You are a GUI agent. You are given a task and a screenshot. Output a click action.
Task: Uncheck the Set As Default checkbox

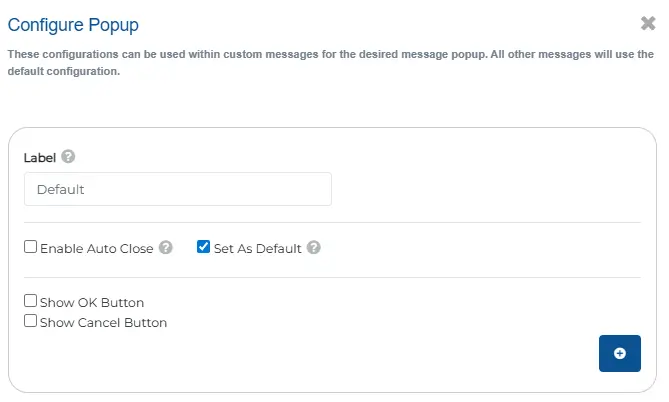pyautogui.click(x=203, y=247)
